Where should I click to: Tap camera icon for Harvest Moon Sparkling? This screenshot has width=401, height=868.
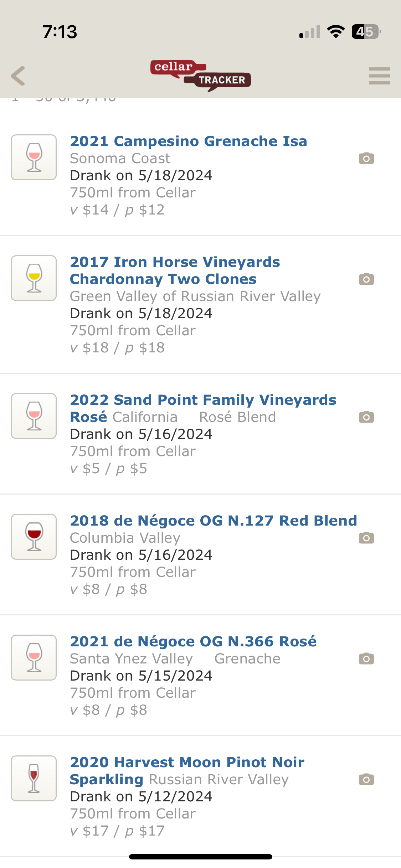tap(366, 779)
